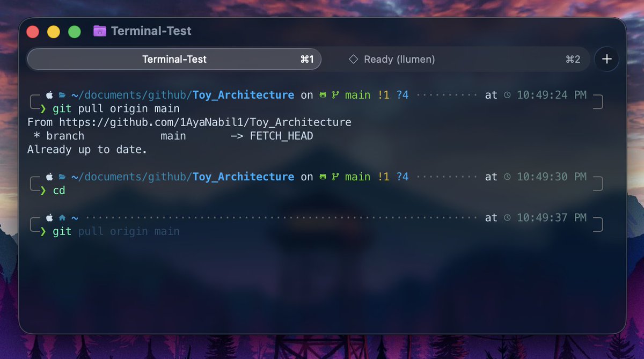Click the clock icon beside 10:49:30 PM
Screen dimensions: 644x359
(508, 177)
